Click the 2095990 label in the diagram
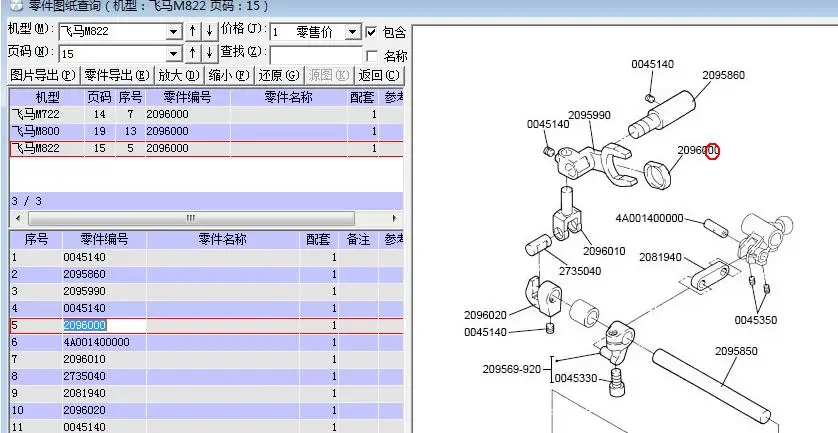This screenshot has height=433, width=838. click(589, 115)
